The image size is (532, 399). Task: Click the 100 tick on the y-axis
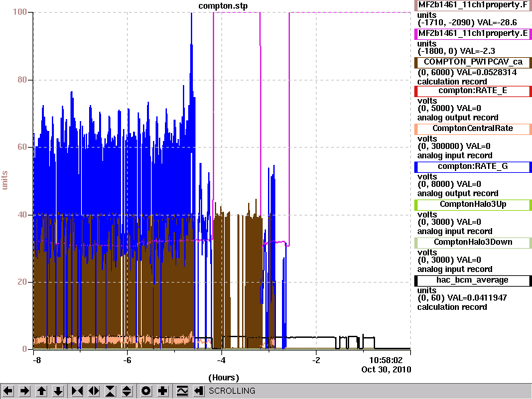[x=20, y=12]
